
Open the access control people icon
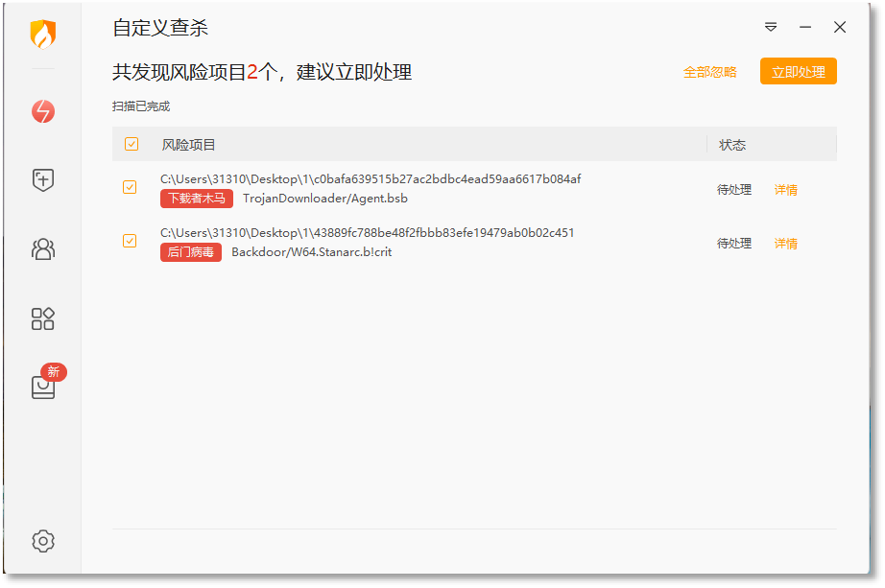(43, 248)
